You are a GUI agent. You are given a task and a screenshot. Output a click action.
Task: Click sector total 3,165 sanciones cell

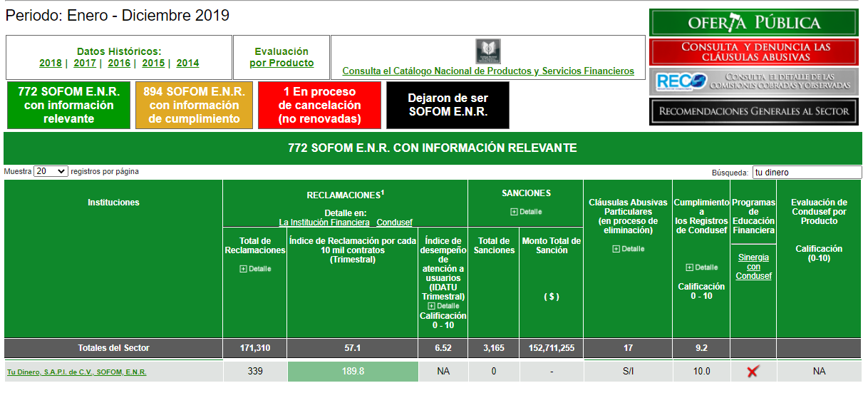494,348
